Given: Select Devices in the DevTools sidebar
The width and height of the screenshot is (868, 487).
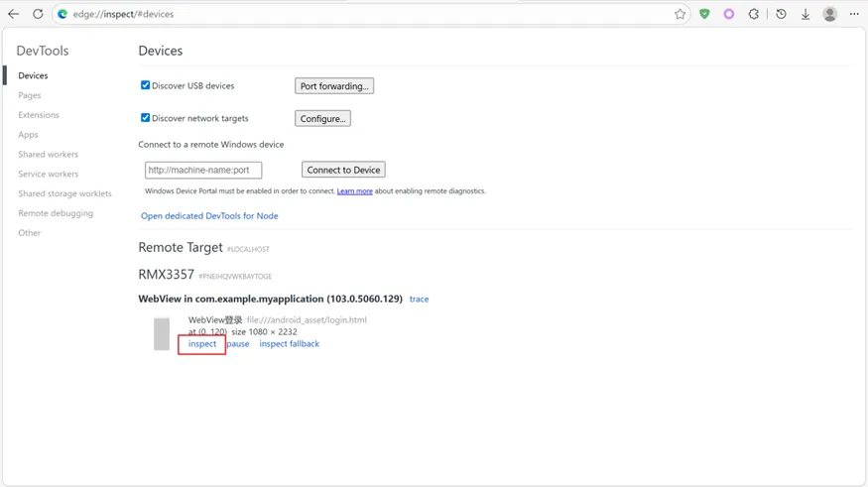Looking at the screenshot, I should 33,75.
